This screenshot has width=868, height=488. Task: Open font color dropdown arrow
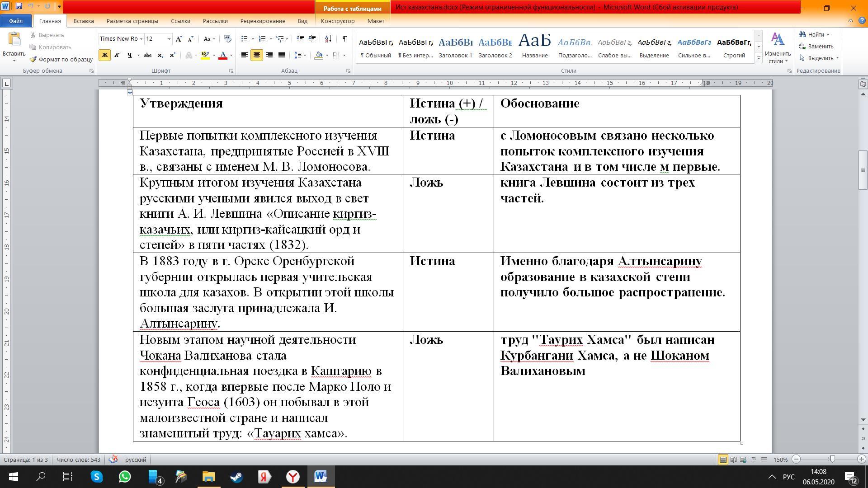pos(231,55)
